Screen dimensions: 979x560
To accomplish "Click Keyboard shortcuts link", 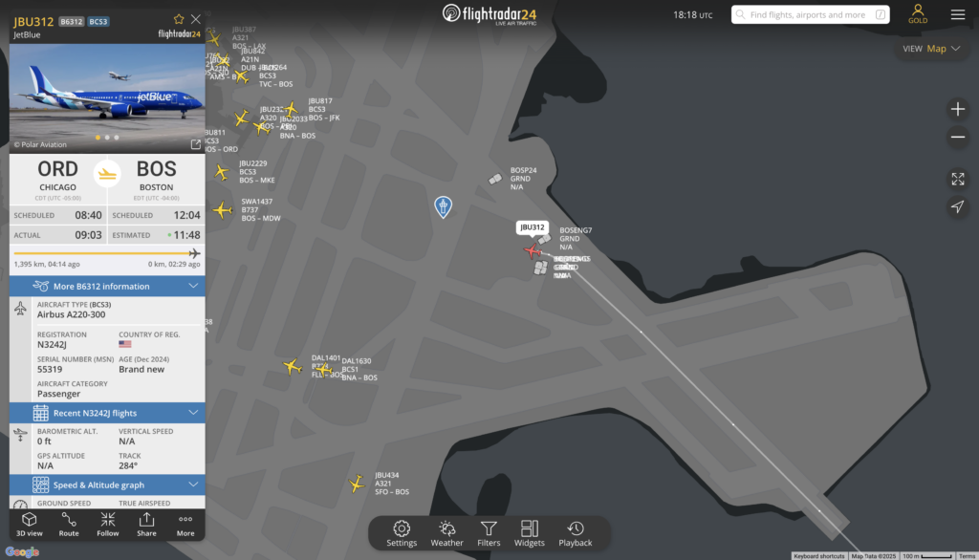I will point(818,555).
